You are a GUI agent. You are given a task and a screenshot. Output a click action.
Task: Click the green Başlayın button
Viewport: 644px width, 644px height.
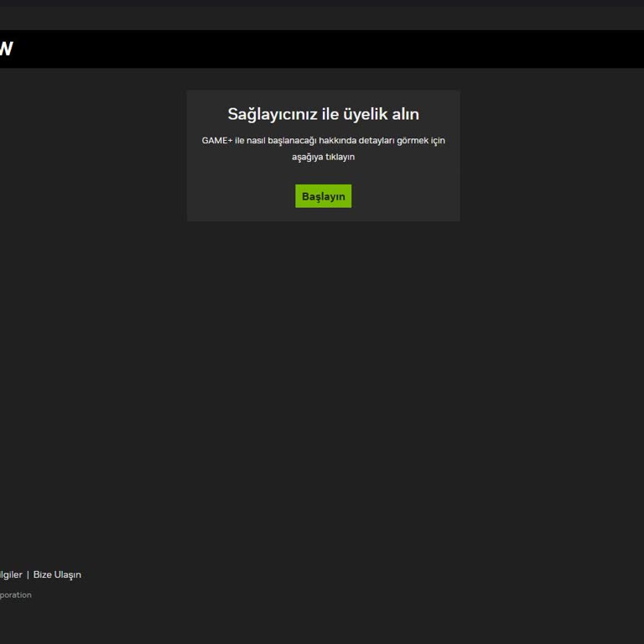[323, 196]
